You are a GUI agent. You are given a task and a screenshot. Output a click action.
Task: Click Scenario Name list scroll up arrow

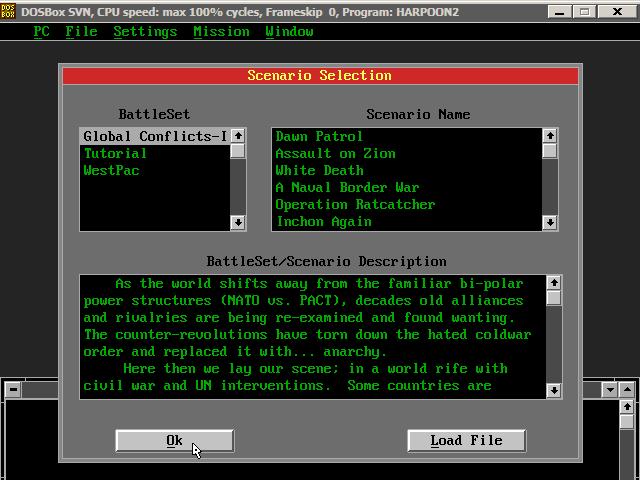[x=550, y=136]
